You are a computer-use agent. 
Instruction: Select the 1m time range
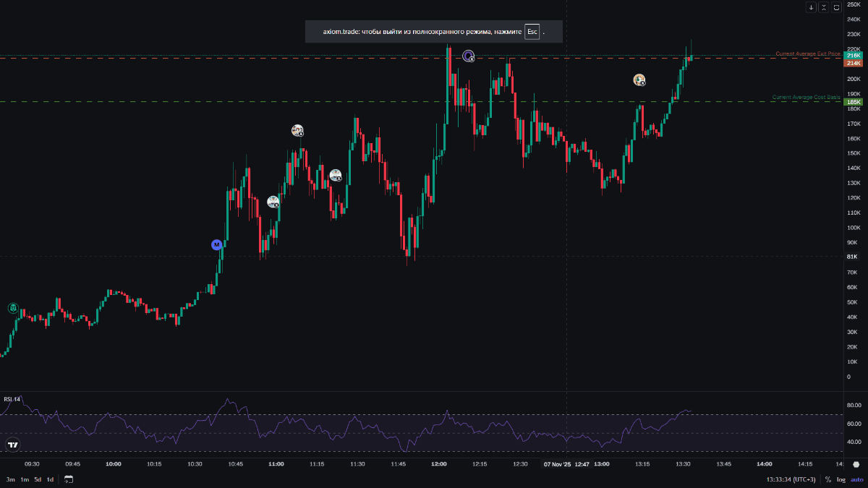pyautogui.click(x=24, y=479)
